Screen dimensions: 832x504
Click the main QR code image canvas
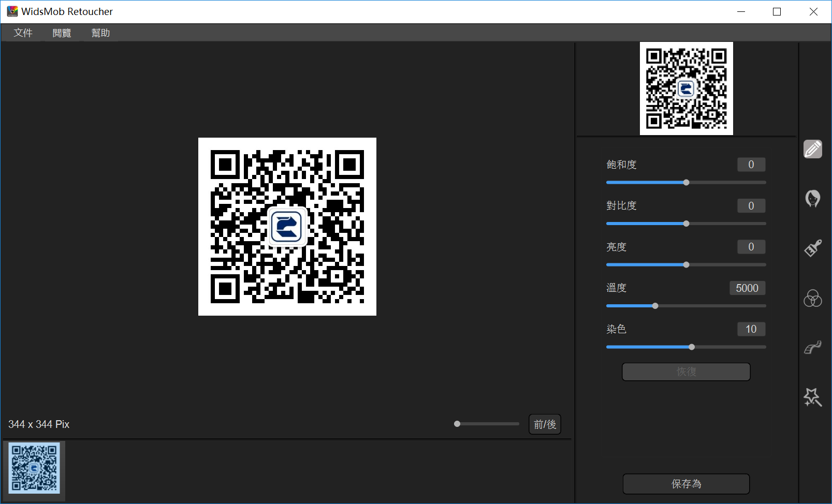click(x=287, y=227)
